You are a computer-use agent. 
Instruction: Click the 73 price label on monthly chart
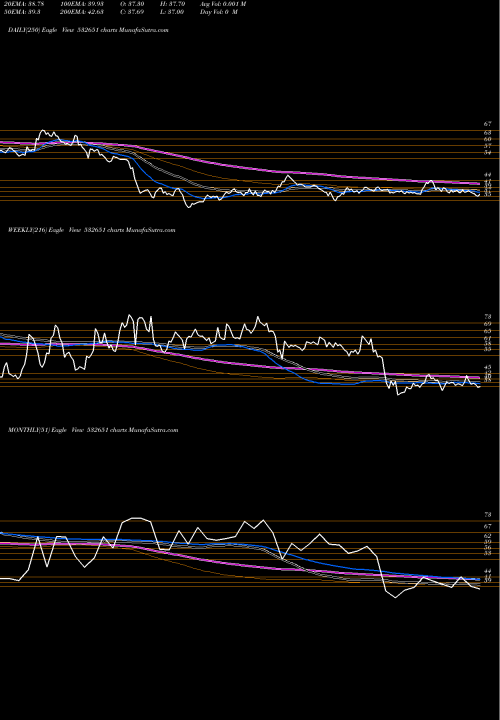pyautogui.click(x=488, y=515)
